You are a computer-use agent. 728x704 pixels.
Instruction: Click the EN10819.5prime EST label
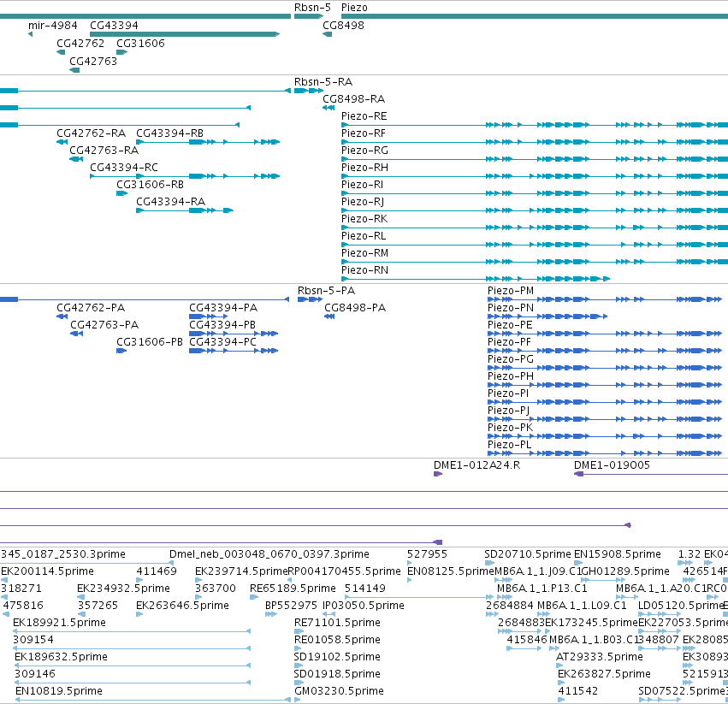click(x=59, y=691)
